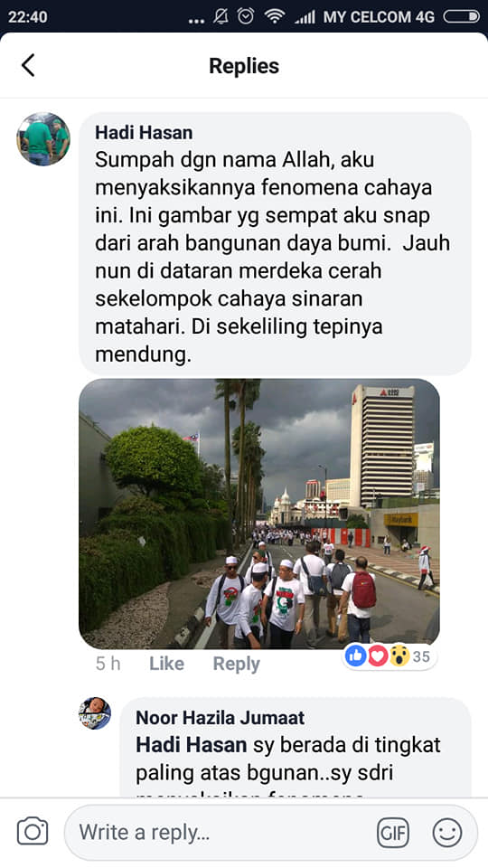Viewport: 488px width, 868px height.
Task: Tap the Hadi Hasan mention in reply
Action: (x=192, y=745)
